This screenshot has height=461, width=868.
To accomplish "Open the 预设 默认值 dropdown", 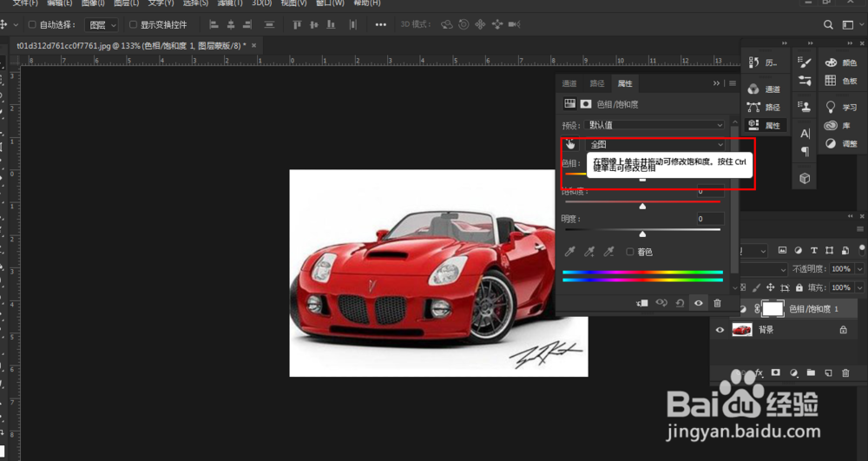I will click(654, 124).
